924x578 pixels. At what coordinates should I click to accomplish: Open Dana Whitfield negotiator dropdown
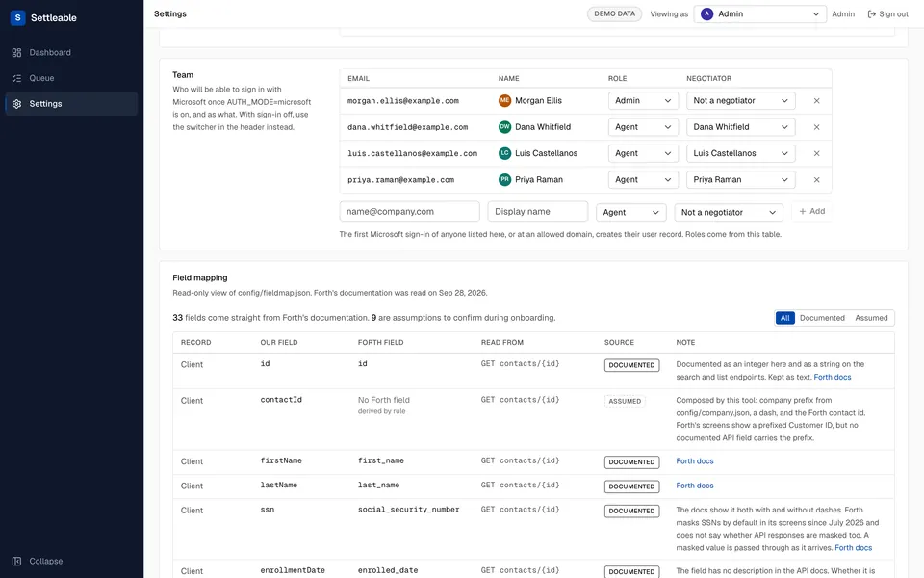(x=741, y=127)
